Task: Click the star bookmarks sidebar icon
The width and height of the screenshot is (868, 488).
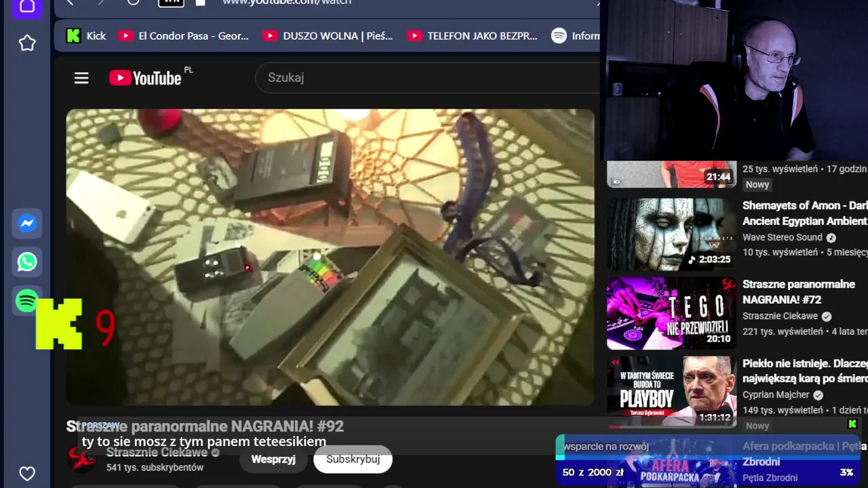Action: pos(27,43)
